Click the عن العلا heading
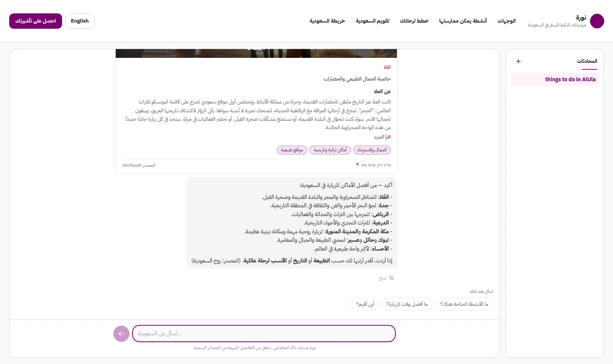 [x=382, y=92]
